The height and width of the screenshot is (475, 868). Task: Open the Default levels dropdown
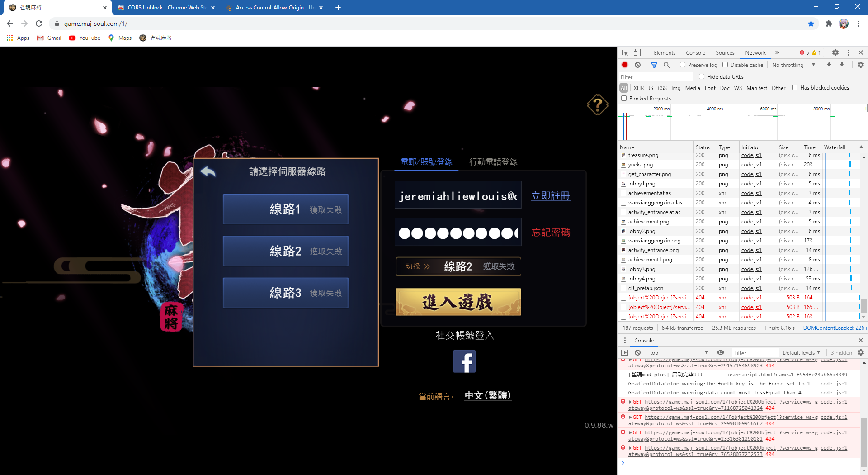pos(801,352)
